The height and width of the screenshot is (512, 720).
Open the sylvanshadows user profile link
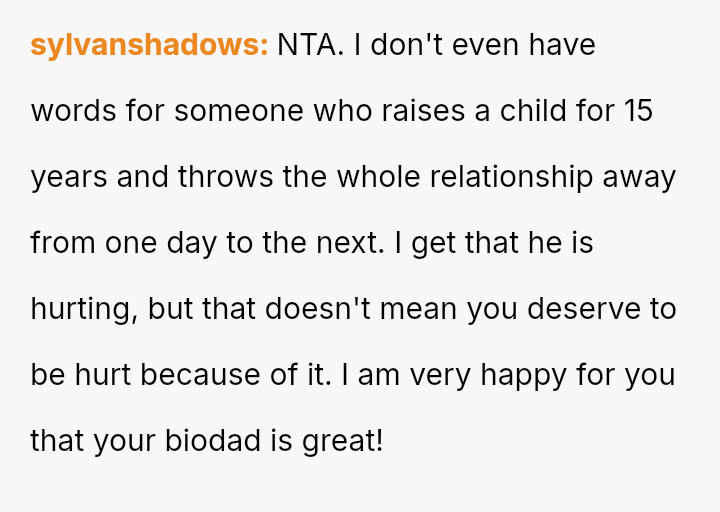(149, 45)
